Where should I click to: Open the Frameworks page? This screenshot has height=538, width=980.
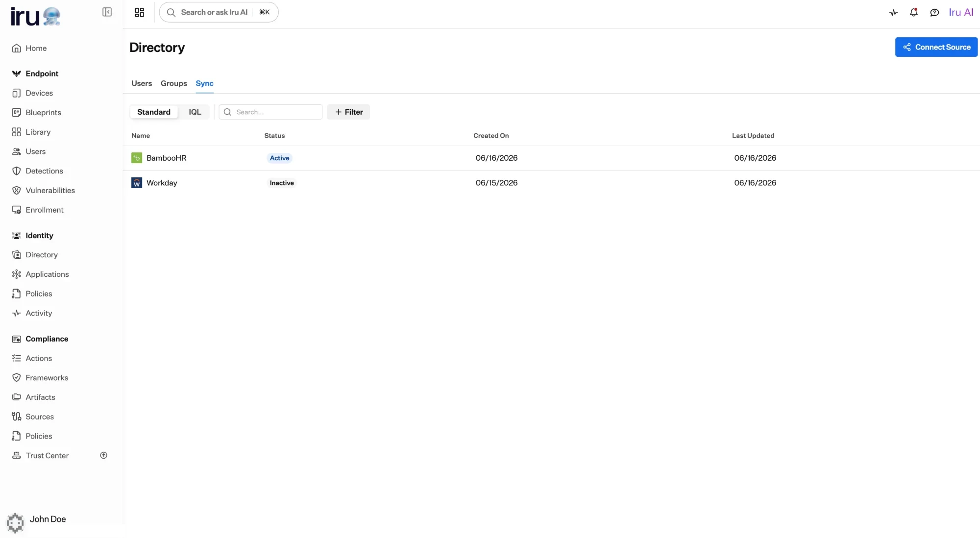coord(47,378)
